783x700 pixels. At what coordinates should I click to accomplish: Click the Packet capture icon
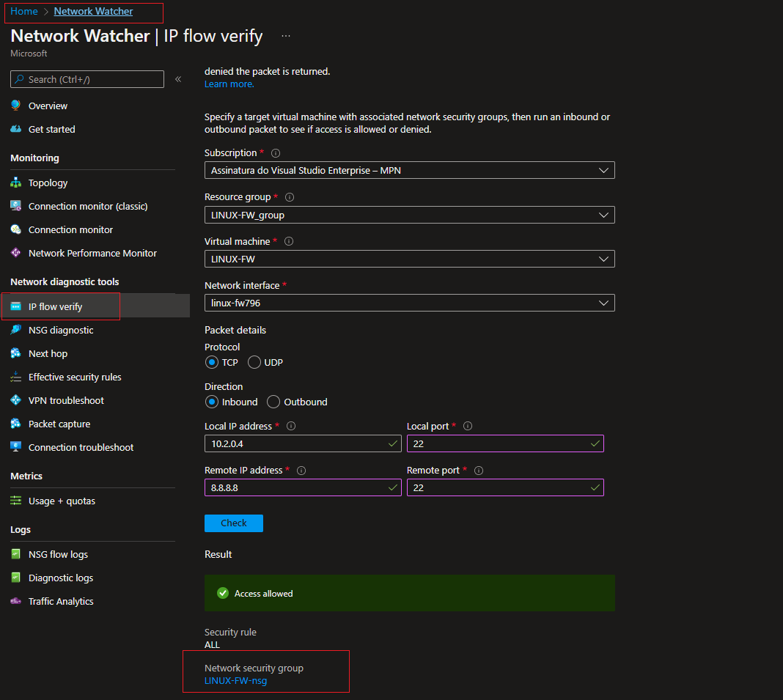[16, 424]
